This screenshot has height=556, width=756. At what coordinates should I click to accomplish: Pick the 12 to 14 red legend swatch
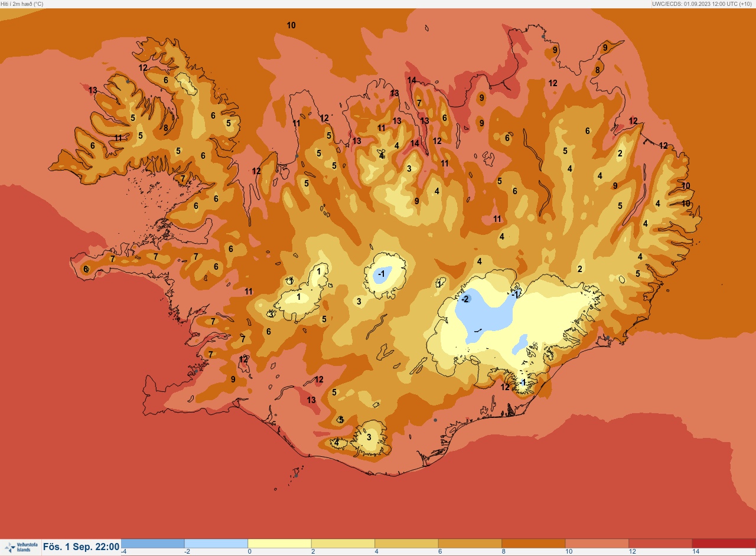(x=660, y=544)
